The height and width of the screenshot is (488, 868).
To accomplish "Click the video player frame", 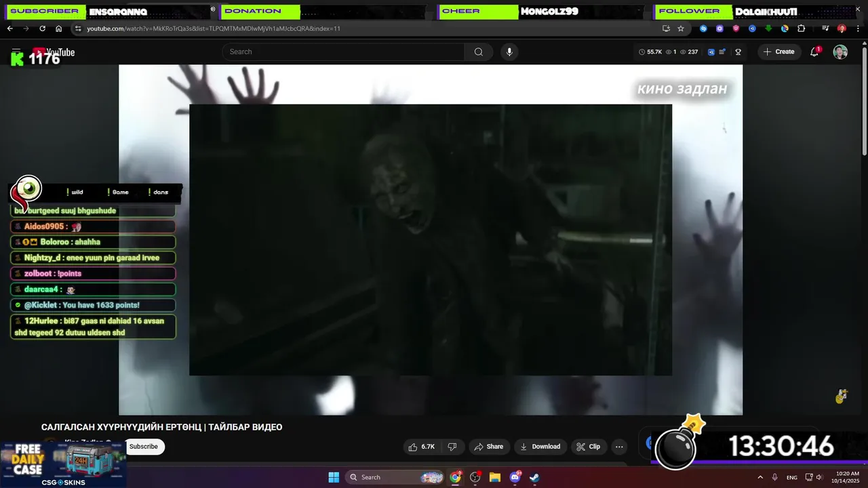I will pos(431,240).
